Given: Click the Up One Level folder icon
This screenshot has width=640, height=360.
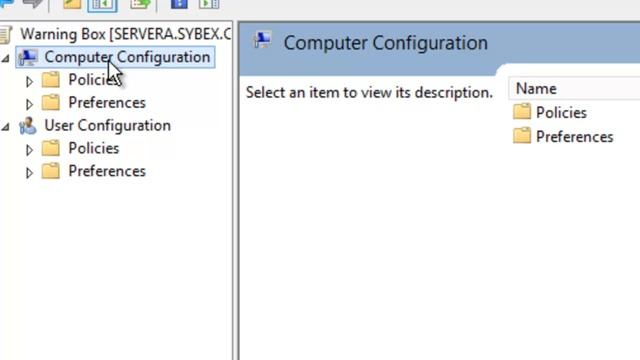Looking at the screenshot, I should 72,4.
